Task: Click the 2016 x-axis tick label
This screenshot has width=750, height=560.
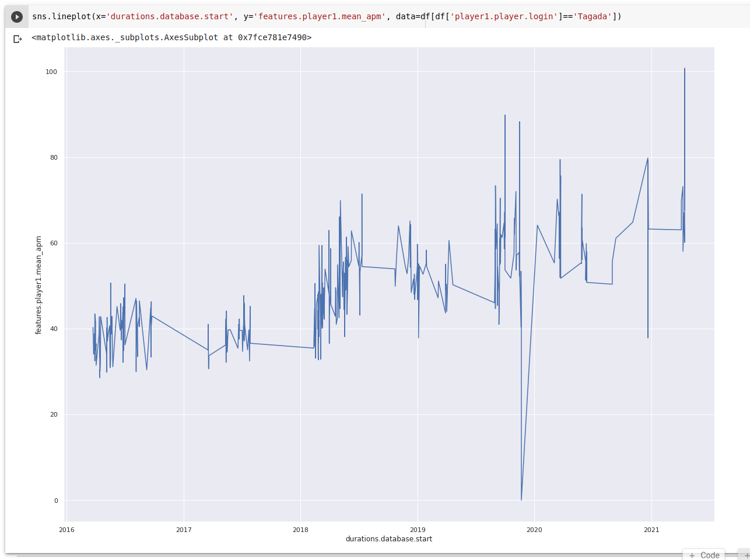Action: click(x=66, y=530)
